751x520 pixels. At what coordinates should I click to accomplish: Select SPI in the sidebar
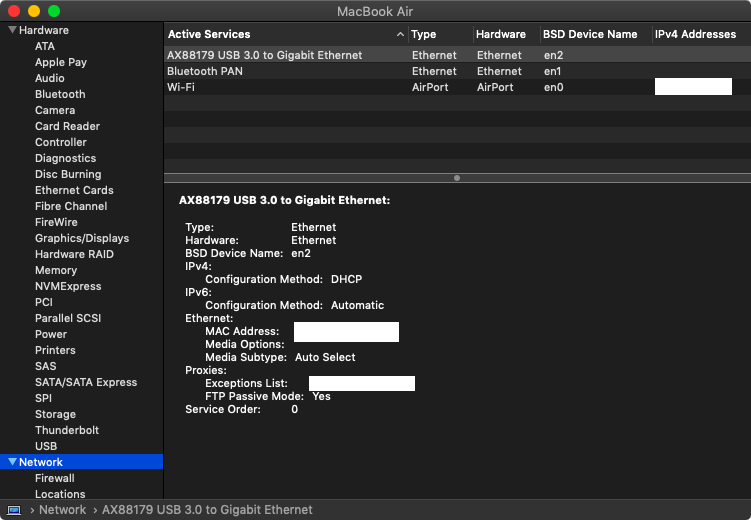pos(43,398)
